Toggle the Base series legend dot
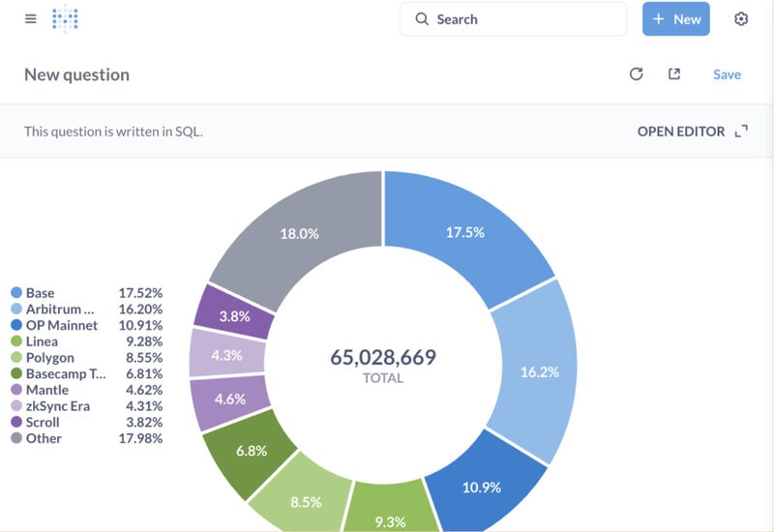The width and height of the screenshot is (774, 532). coord(16,293)
